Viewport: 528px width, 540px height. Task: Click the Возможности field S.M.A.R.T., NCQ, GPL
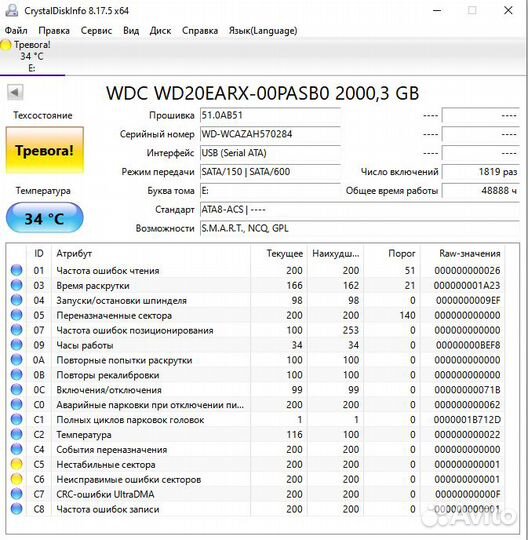point(360,228)
